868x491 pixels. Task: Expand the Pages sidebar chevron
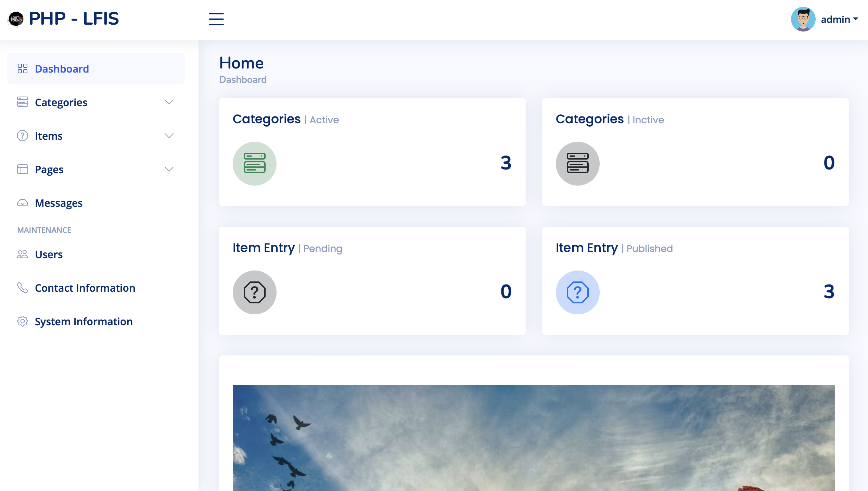point(169,169)
